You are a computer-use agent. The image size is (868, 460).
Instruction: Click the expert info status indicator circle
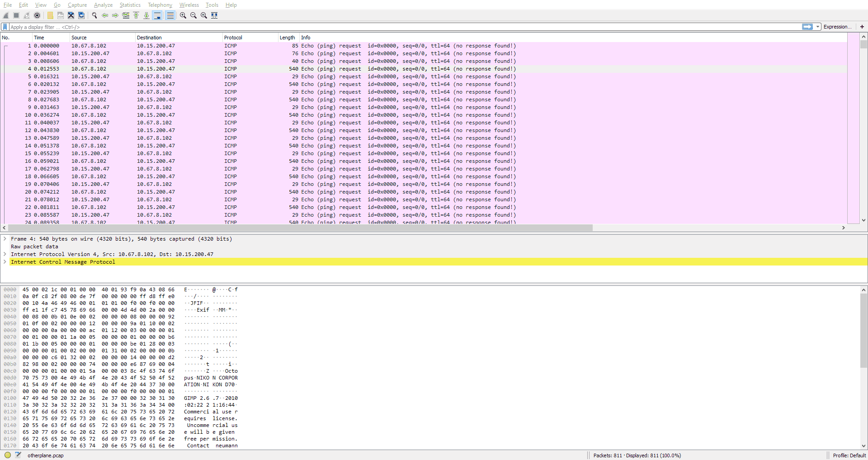(x=8, y=455)
